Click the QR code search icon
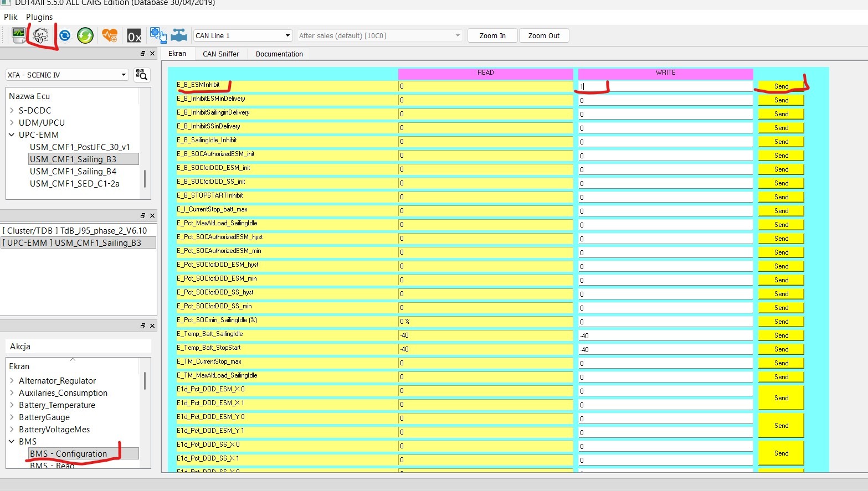 point(142,75)
